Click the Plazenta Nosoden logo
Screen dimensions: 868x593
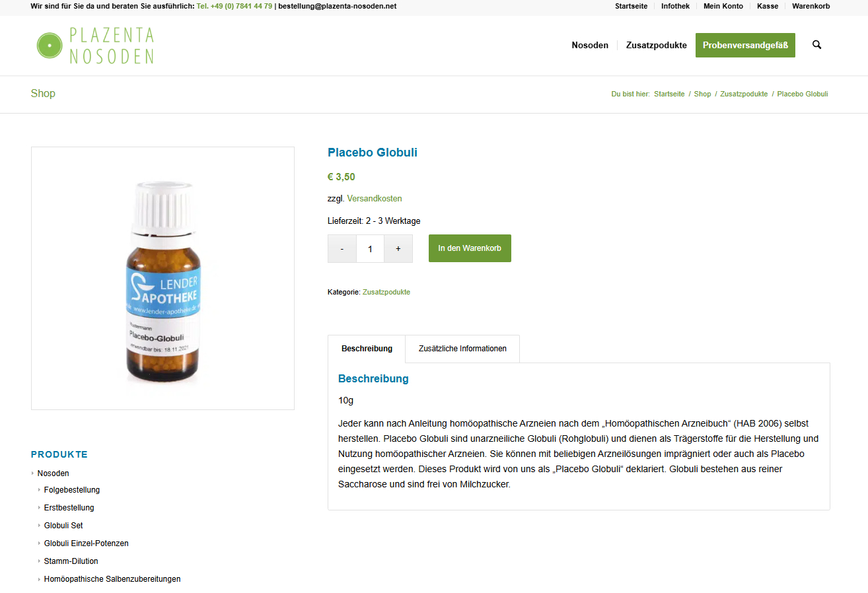click(95, 46)
